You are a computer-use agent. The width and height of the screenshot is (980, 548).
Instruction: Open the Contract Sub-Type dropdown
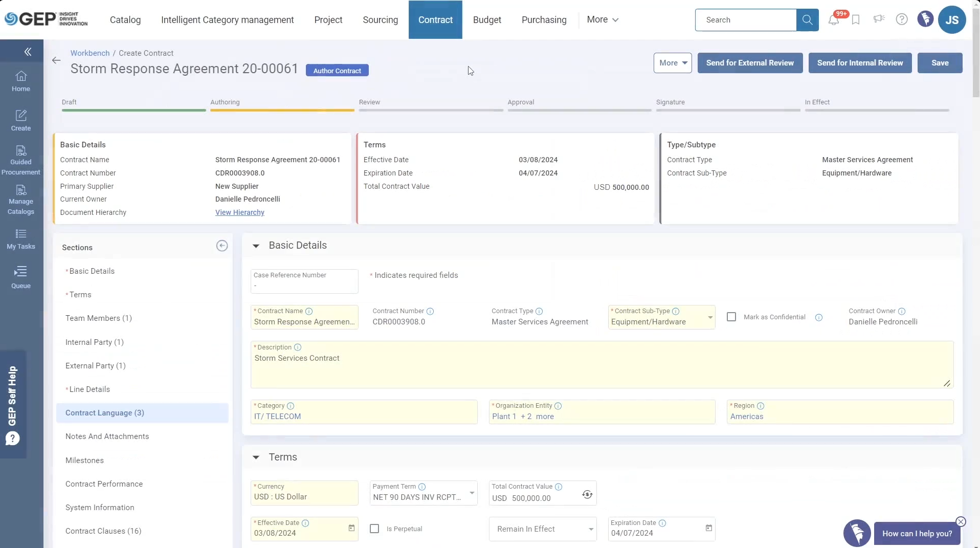(710, 318)
